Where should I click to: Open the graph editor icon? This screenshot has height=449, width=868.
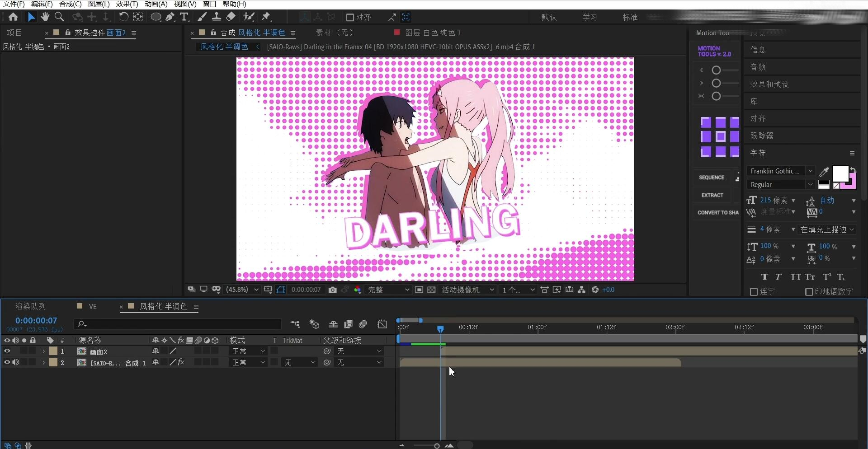[x=382, y=324]
